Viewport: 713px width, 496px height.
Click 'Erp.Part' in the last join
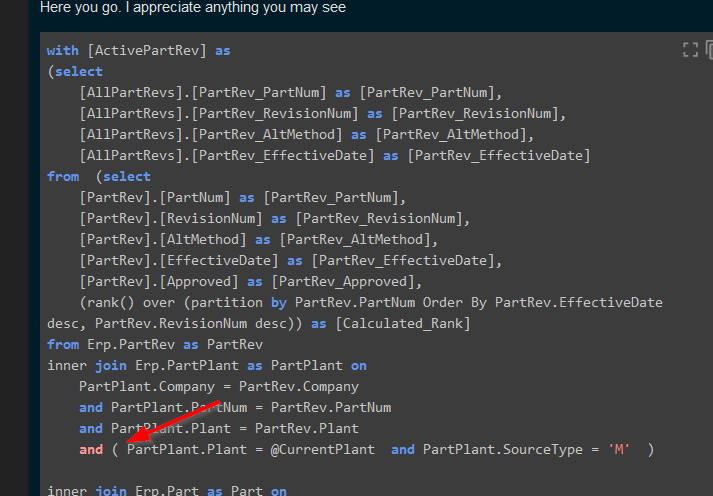tap(155, 491)
